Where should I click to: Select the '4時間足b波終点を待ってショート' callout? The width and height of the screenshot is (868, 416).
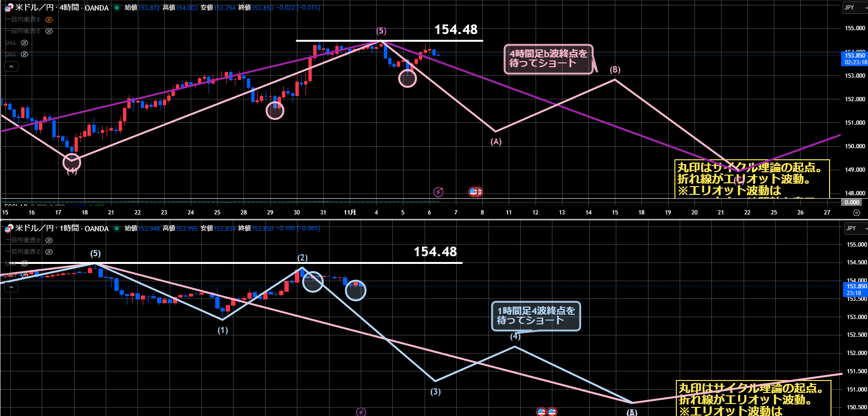(548, 59)
